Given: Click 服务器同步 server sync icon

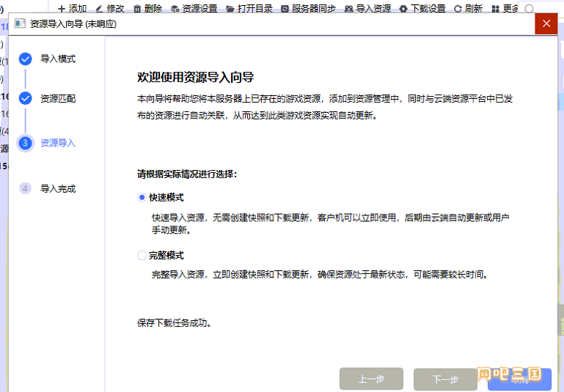Looking at the screenshot, I should [x=285, y=9].
